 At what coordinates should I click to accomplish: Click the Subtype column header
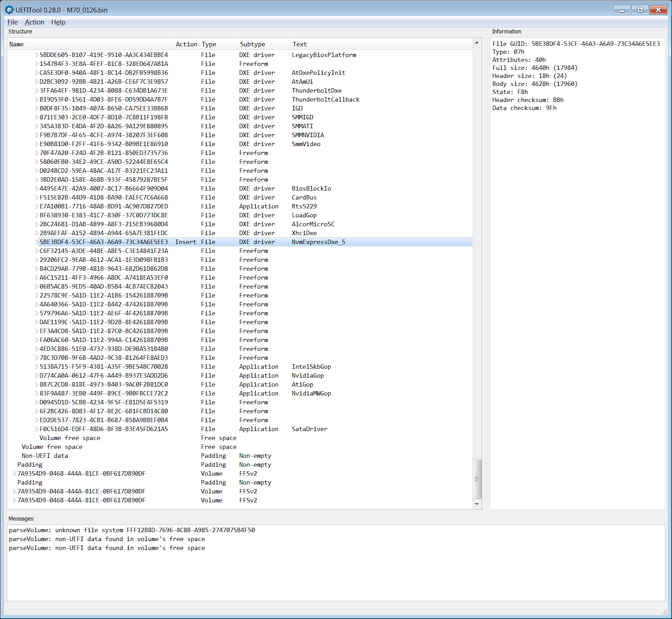252,45
